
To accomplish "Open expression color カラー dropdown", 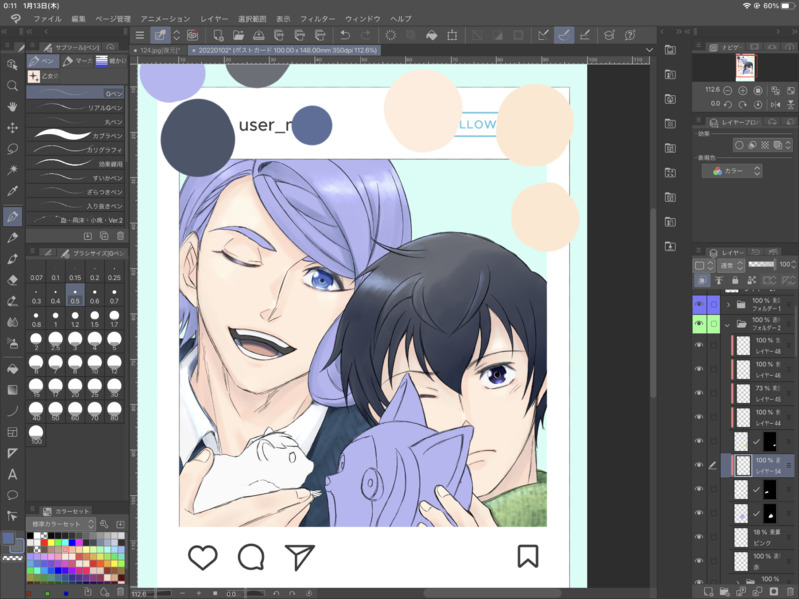I will [x=732, y=171].
